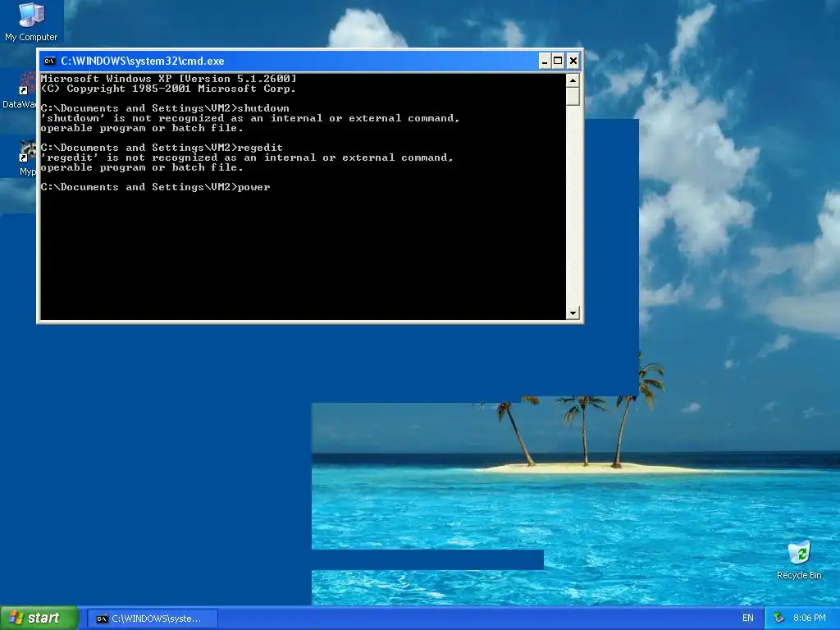Click the 'shutdown' command line
This screenshot has height=630, width=840.
tap(165, 108)
